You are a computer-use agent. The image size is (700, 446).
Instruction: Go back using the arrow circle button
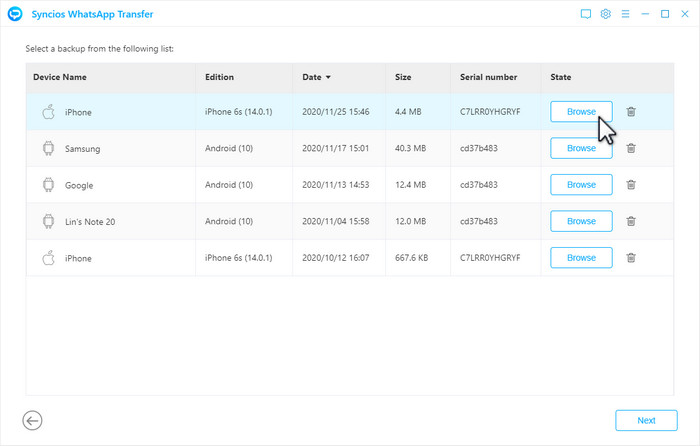(32, 421)
